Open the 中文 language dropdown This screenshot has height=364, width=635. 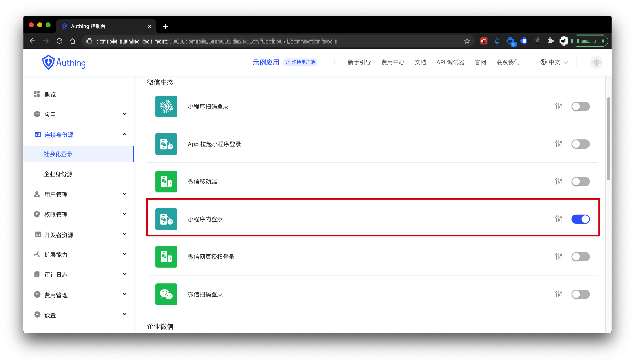pyautogui.click(x=554, y=62)
